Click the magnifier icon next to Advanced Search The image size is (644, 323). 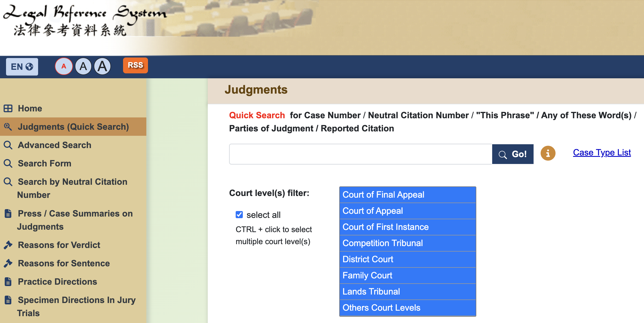[8, 145]
